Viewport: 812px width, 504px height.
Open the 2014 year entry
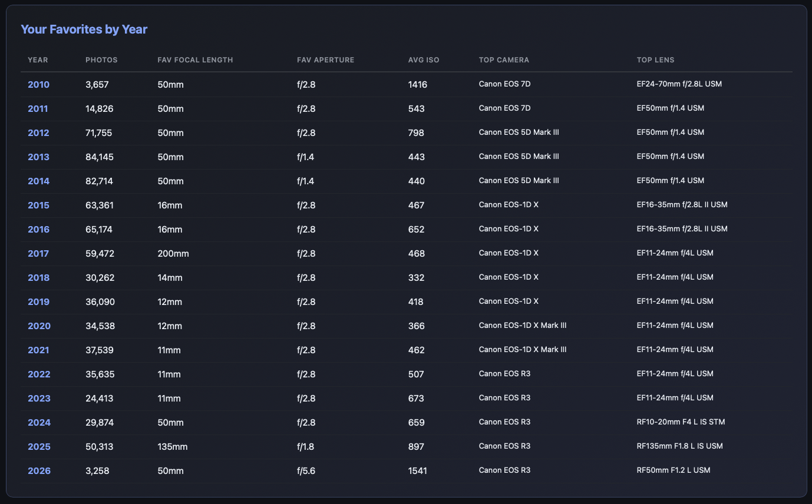pyautogui.click(x=38, y=181)
